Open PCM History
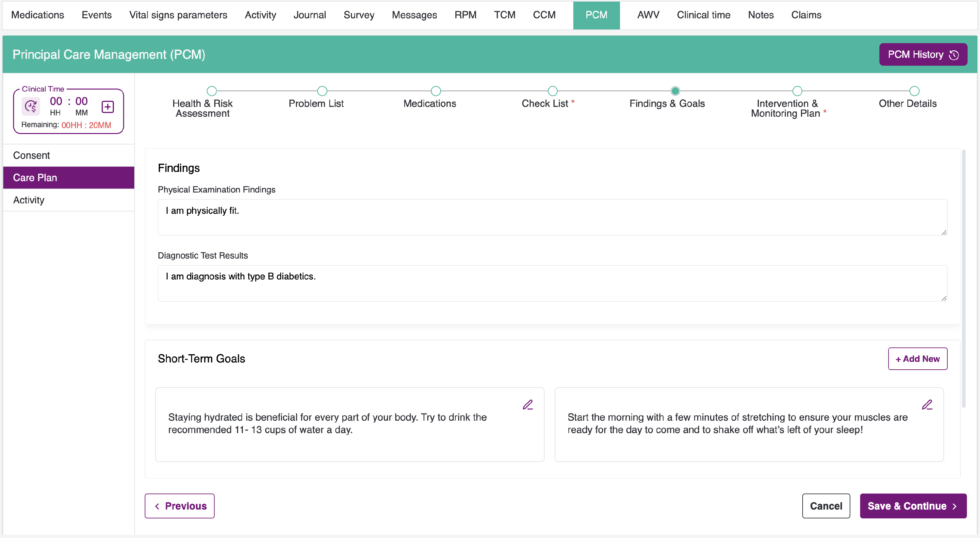The width and height of the screenshot is (980, 538). click(x=923, y=55)
